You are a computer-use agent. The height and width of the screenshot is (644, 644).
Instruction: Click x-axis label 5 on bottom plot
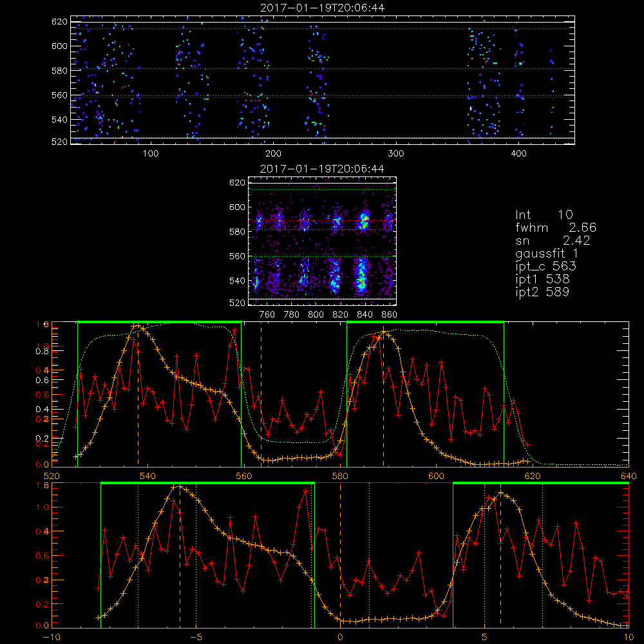click(x=485, y=638)
